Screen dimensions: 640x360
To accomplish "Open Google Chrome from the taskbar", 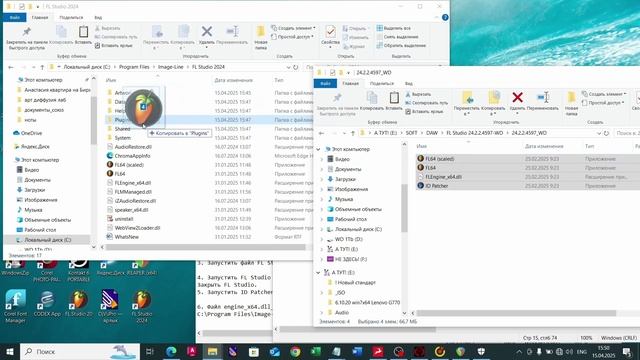I will coord(295,351).
